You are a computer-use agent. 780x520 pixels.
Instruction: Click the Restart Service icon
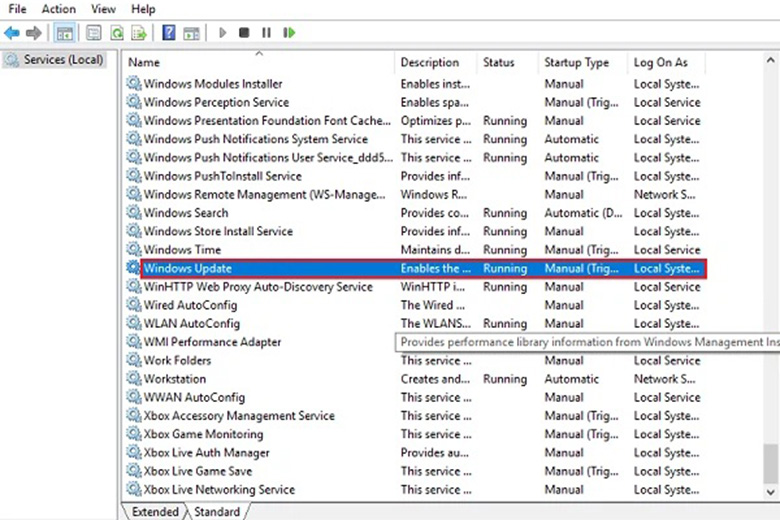[x=289, y=33]
